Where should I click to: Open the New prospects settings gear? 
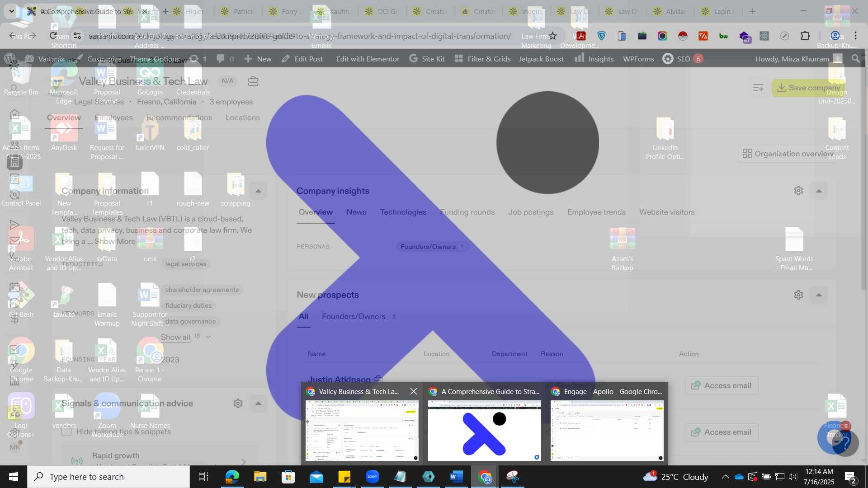coord(798,295)
